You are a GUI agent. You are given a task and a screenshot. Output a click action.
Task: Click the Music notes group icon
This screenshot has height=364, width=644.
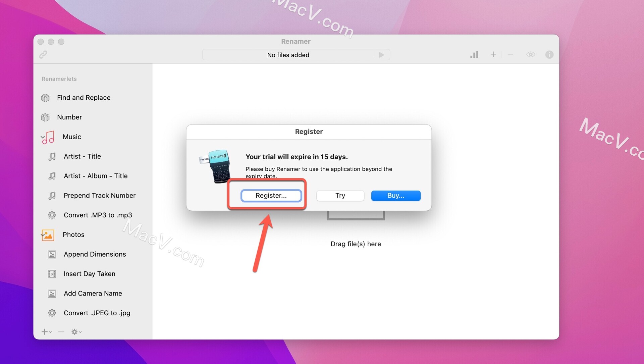(49, 137)
